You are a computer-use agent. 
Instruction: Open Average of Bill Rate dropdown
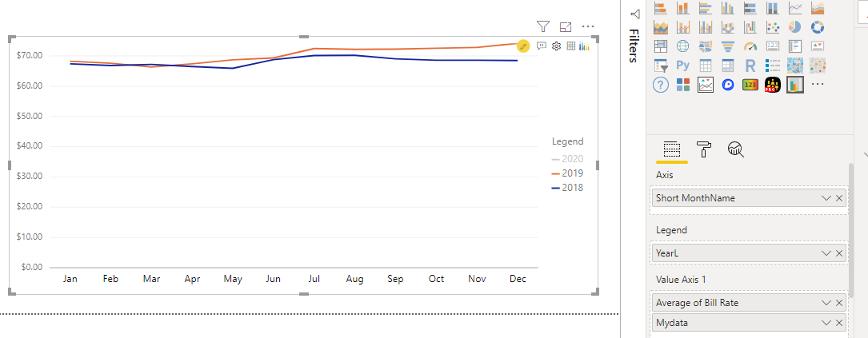click(x=826, y=303)
